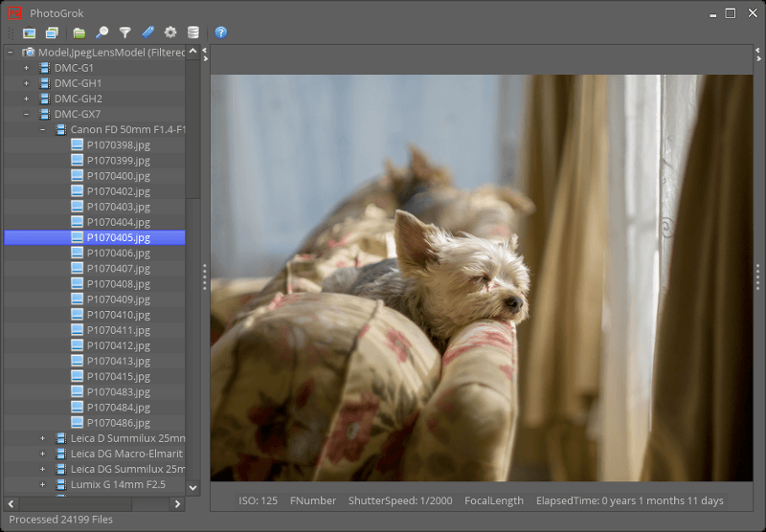Maximize the PhotoGrok window
The height and width of the screenshot is (532, 766).
click(x=730, y=13)
